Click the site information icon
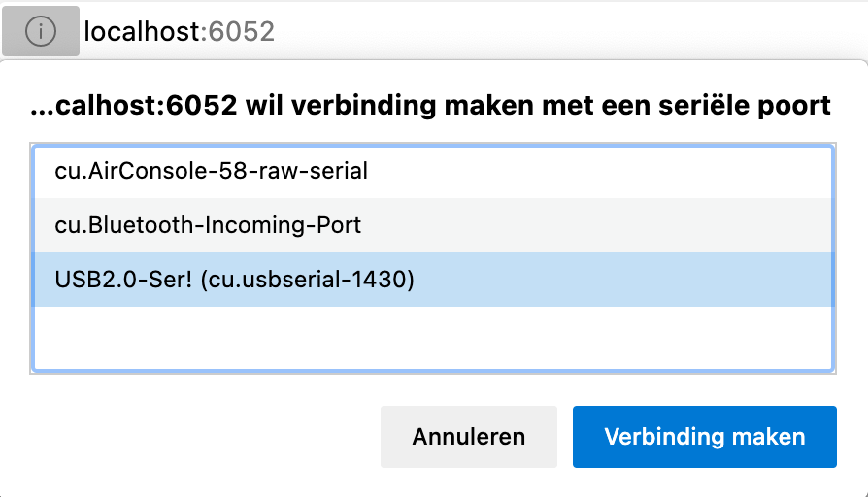Viewport: 868px width, 497px height. 41,31
